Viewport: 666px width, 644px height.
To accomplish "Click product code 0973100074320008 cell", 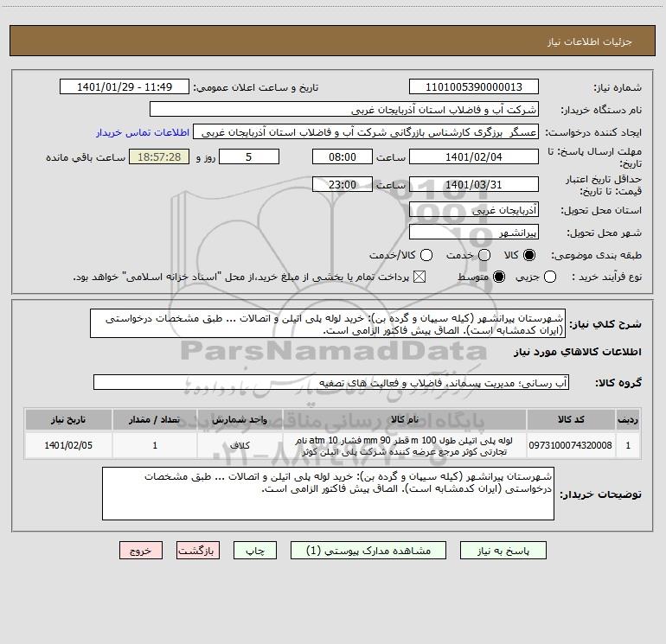I will tap(571, 445).
